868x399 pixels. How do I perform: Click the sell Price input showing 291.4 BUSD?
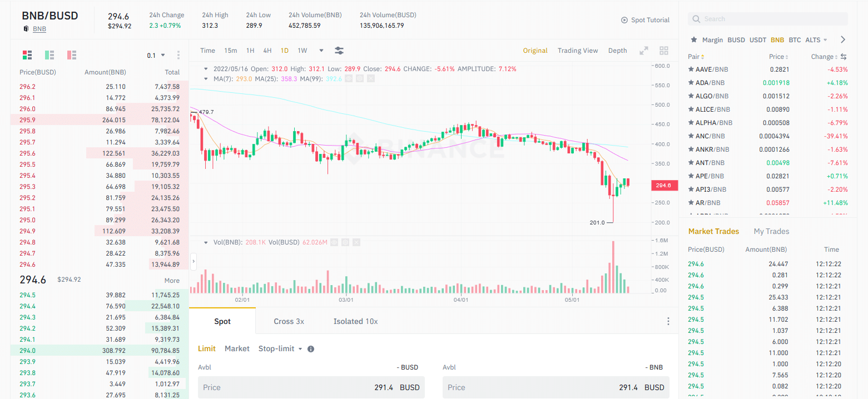click(x=556, y=387)
